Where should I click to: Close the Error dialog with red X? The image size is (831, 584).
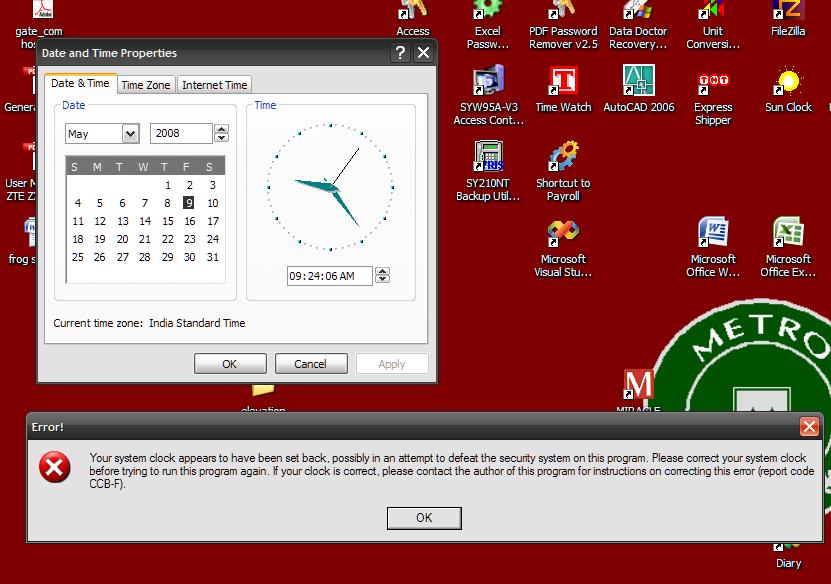(x=809, y=426)
